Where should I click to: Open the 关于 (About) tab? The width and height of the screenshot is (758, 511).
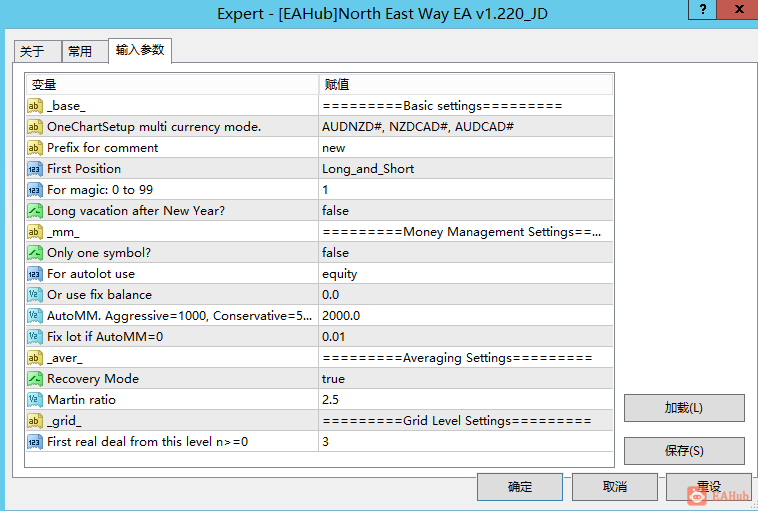point(38,51)
